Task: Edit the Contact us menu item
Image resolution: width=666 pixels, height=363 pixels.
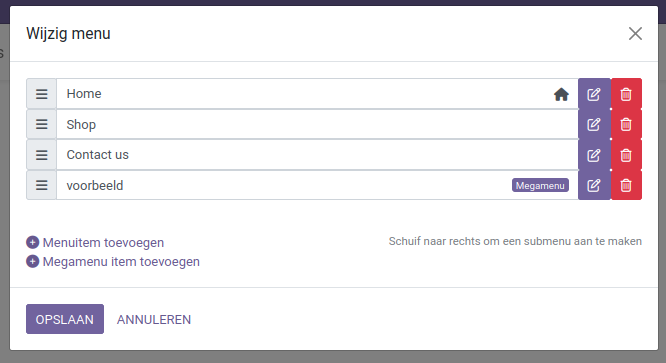Action: coord(594,155)
